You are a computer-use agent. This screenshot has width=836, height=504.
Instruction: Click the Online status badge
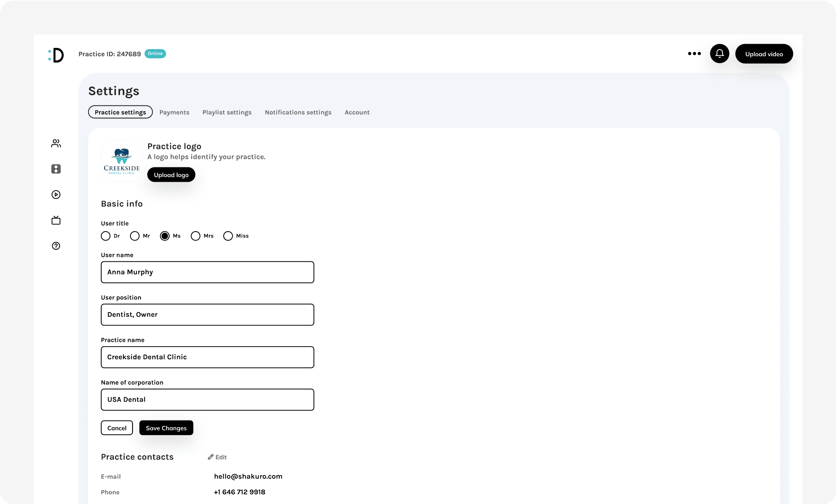click(x=155, y=54)
